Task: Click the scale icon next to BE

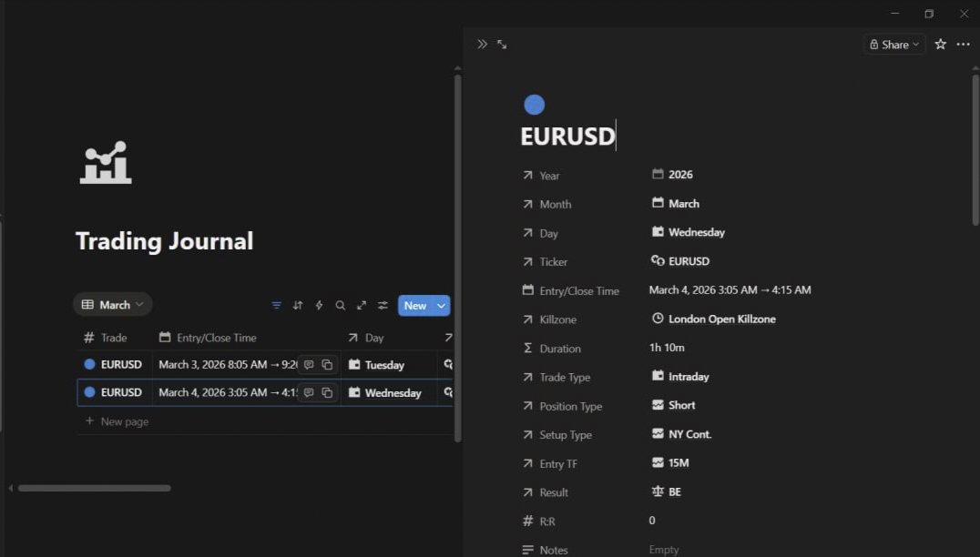Action: pos(658,491)
